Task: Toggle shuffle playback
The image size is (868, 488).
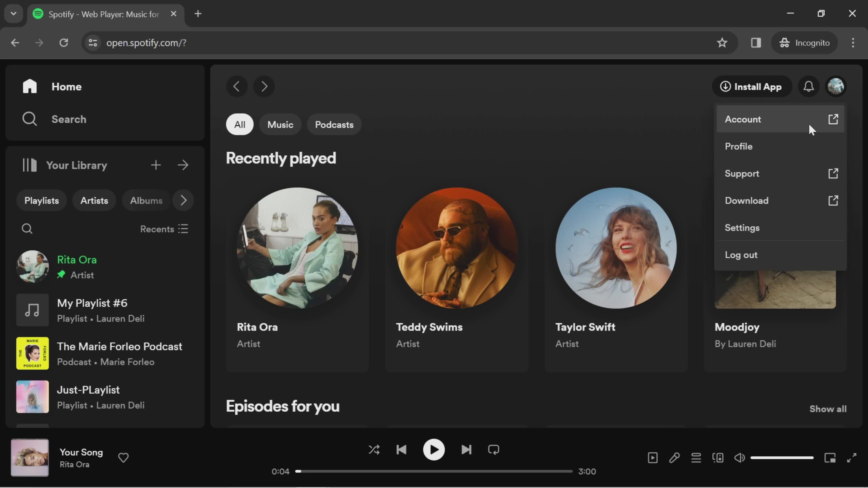Action: [374, 450]
